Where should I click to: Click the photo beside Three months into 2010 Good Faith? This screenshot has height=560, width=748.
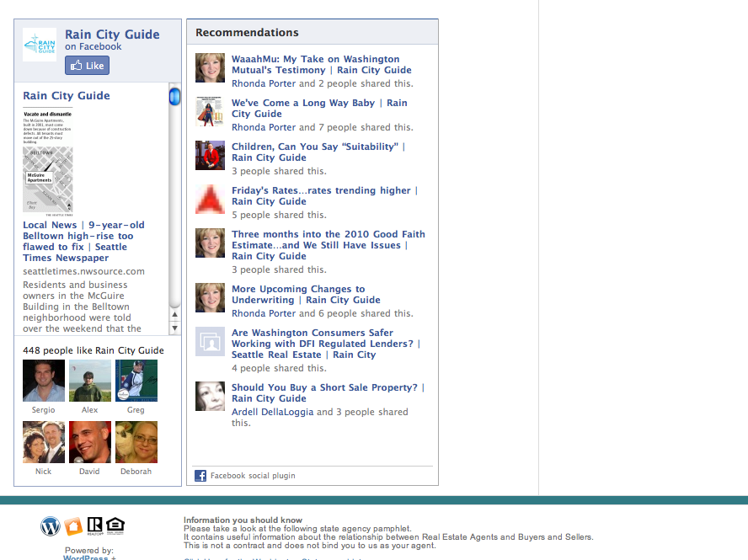tap(210, 243)
